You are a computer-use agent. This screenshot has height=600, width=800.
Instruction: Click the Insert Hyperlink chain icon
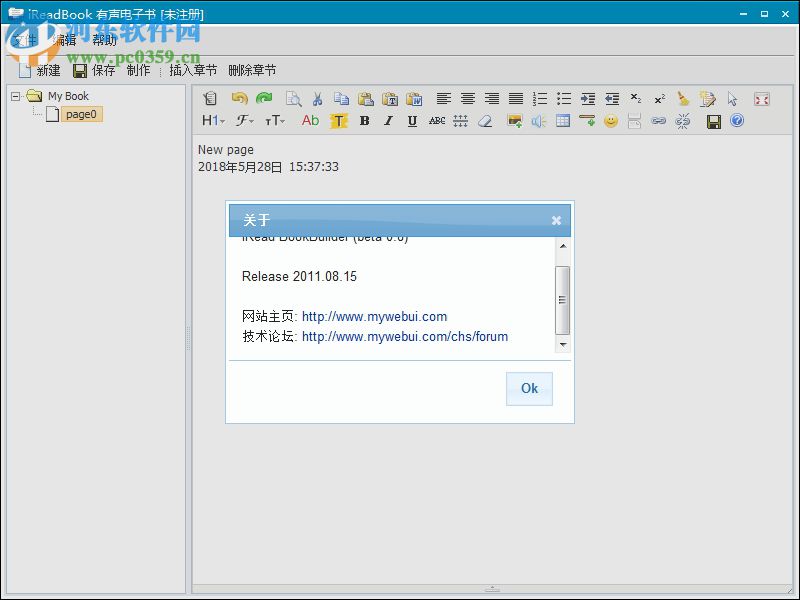(x=657, y=121)
